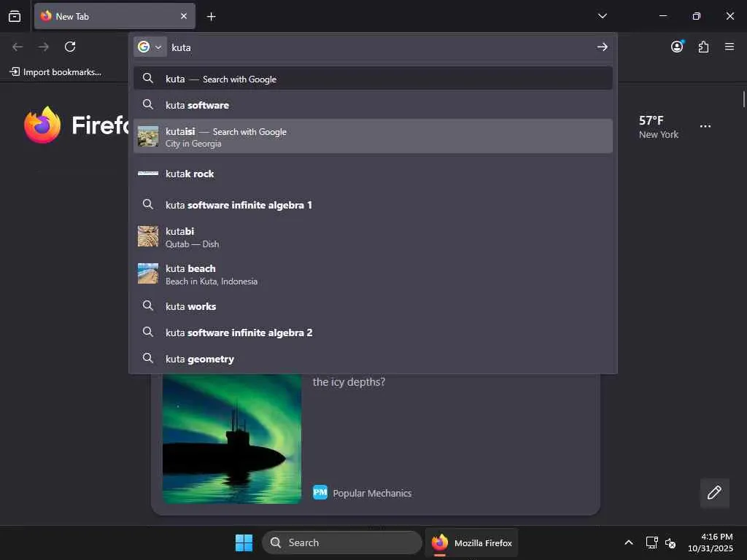Click the kuta beach thumbnail image
747x560 pixels.
coord(148,274)
